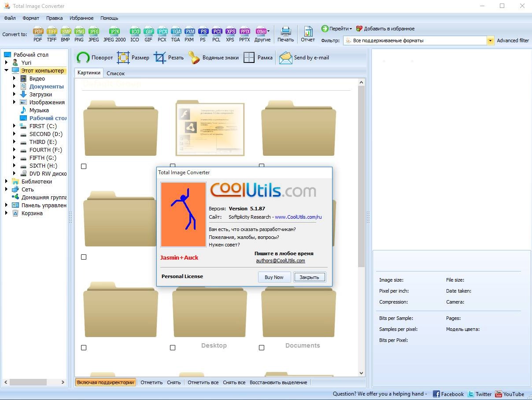
Task: Select PCL conversion format icon
Action: coord(216,34)
